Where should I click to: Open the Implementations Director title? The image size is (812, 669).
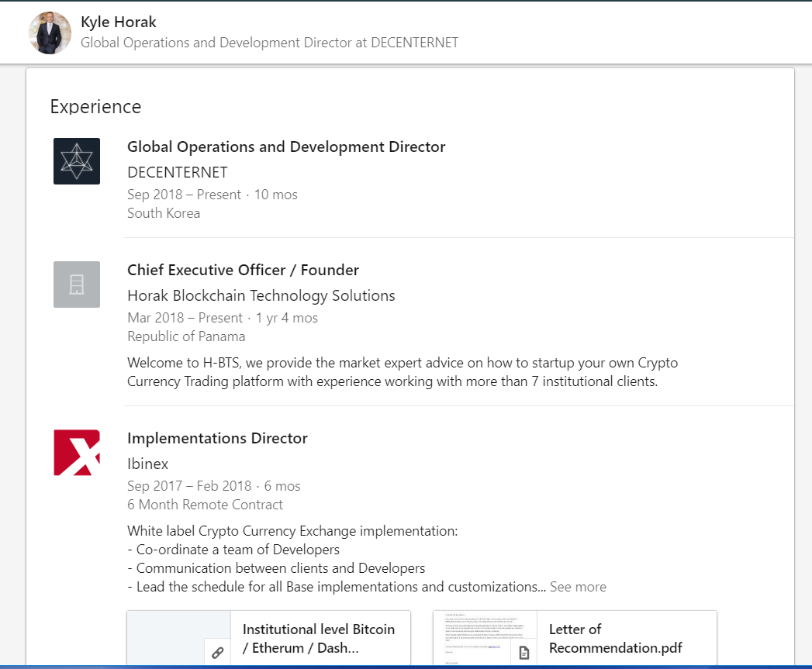coord(217,438)
